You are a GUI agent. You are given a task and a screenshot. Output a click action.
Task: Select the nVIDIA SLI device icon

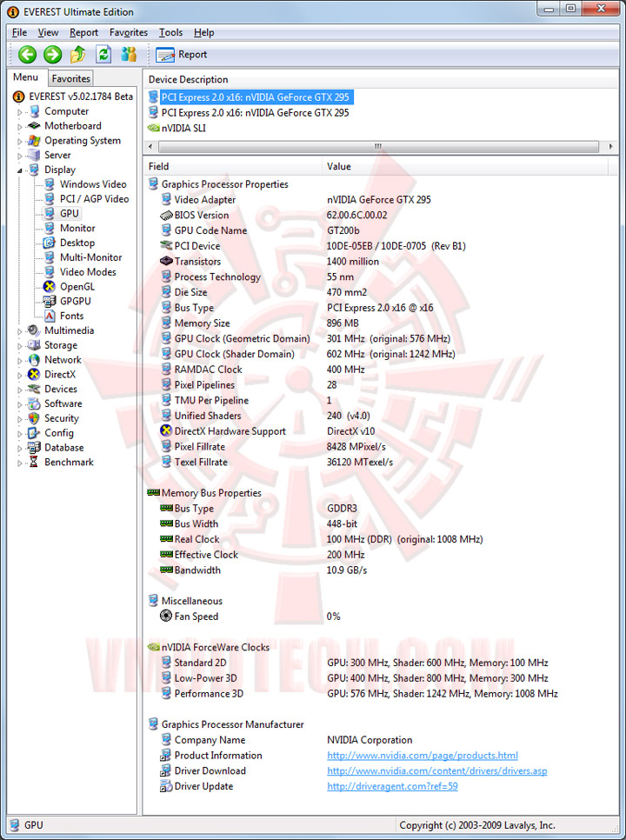153,128
